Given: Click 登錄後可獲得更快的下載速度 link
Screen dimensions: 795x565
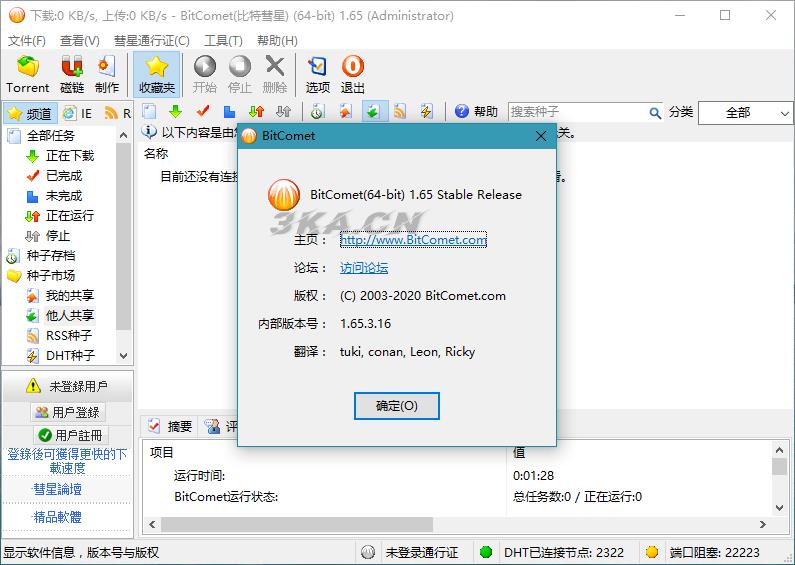Looking at the screenshot, I should [x=67, y=461].
